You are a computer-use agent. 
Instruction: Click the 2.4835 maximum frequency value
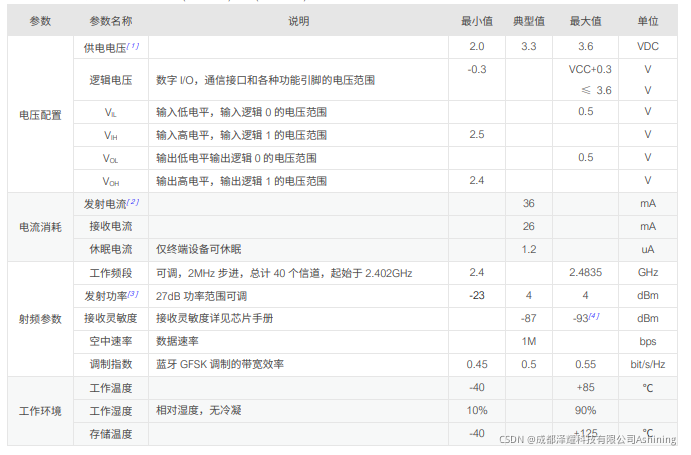pos(585,272)
